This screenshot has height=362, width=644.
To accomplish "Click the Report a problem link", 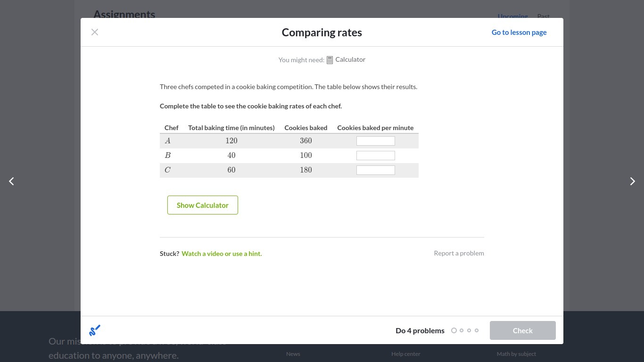I will point(459,253).
